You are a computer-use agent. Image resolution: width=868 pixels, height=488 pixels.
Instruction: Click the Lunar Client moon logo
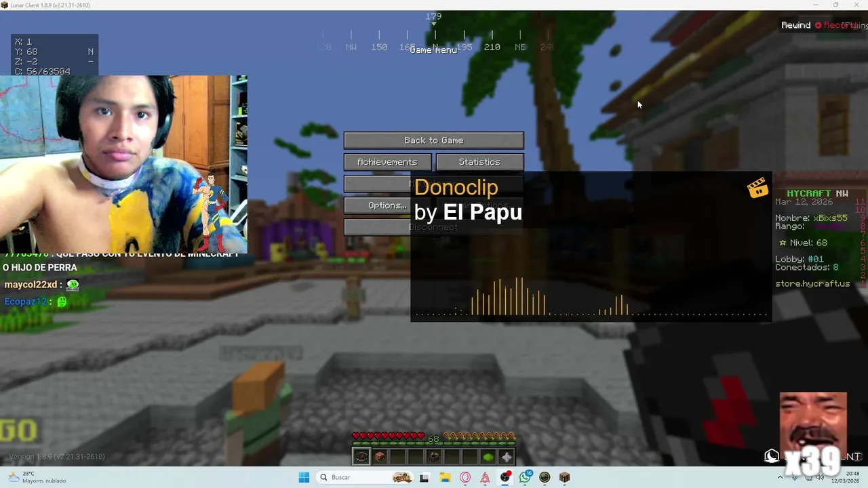[x=772, y=455]
